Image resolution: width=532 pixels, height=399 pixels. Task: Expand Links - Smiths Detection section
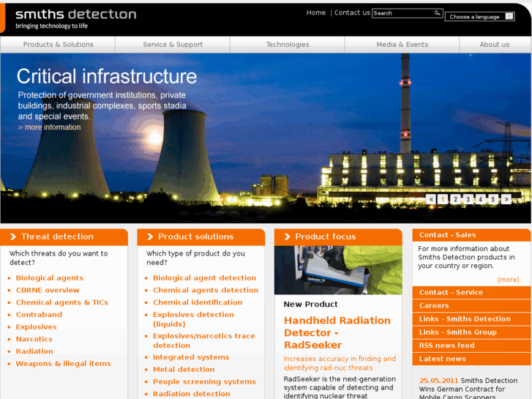(x=471, y=319)
